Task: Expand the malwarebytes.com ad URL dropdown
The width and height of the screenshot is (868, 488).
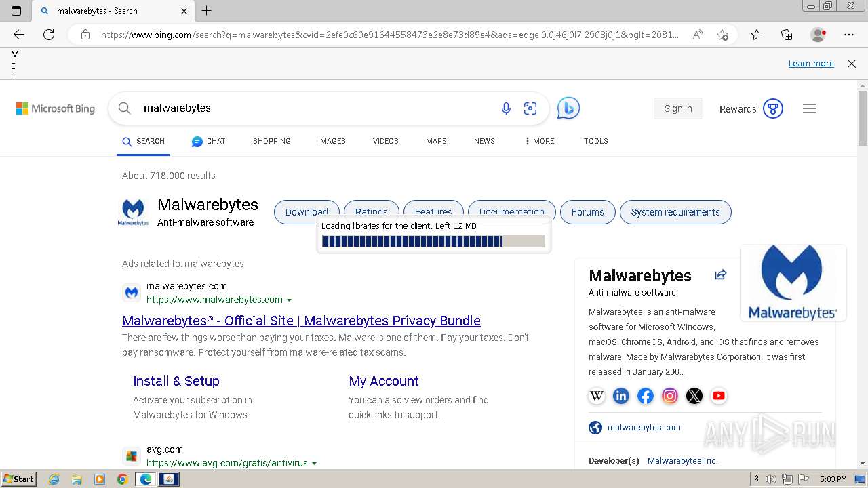Action: click(x=290, y=300)
